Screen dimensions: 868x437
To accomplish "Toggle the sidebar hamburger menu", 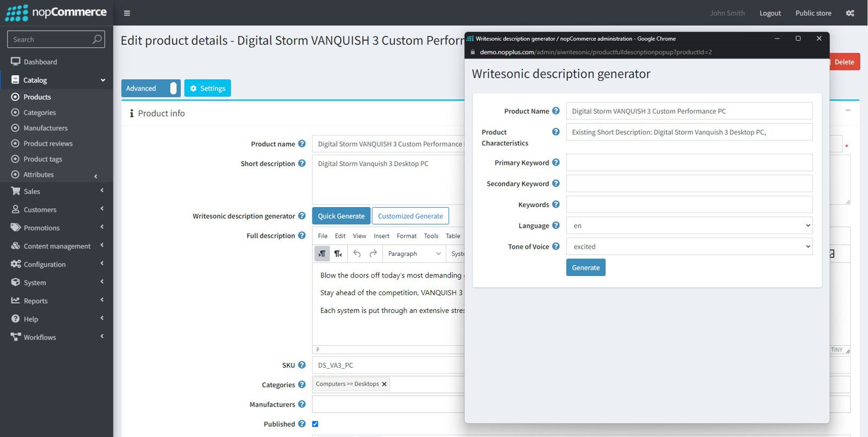I will (x=127, y=13).
